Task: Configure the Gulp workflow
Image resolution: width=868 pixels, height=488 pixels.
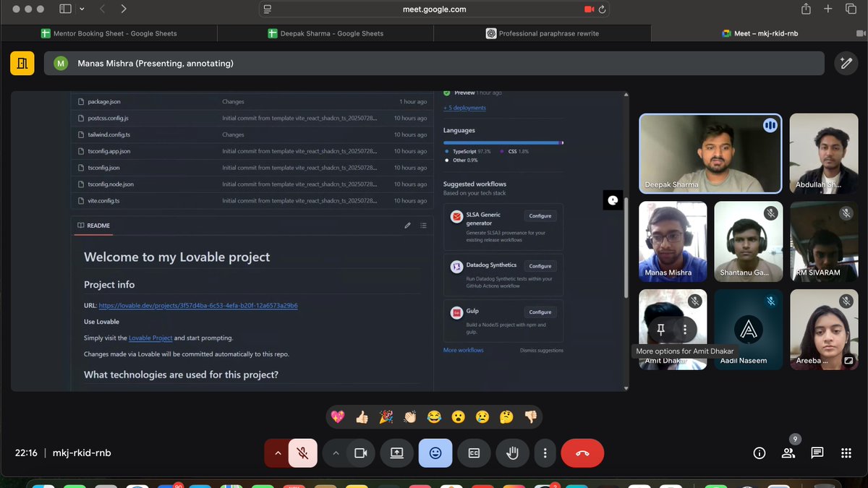Action: point(540,312)
